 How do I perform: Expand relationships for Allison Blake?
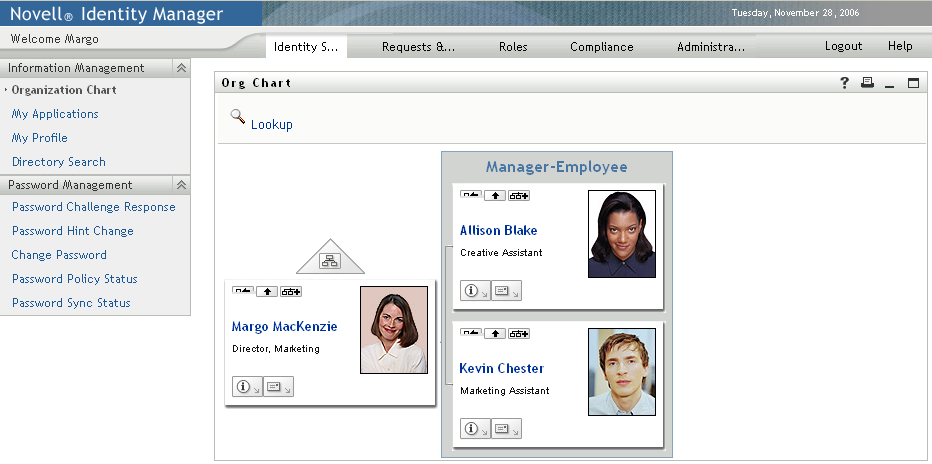pyautogui.click(x=518, y=195)
